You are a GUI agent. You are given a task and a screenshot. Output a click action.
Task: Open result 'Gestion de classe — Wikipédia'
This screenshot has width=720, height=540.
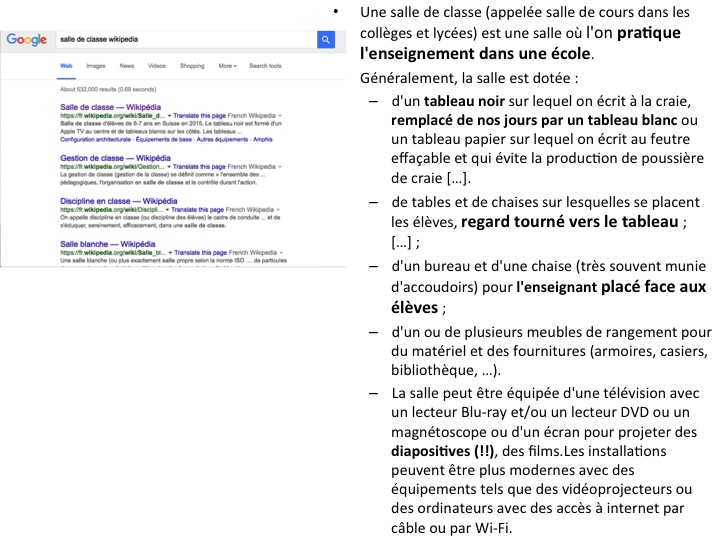115,158
